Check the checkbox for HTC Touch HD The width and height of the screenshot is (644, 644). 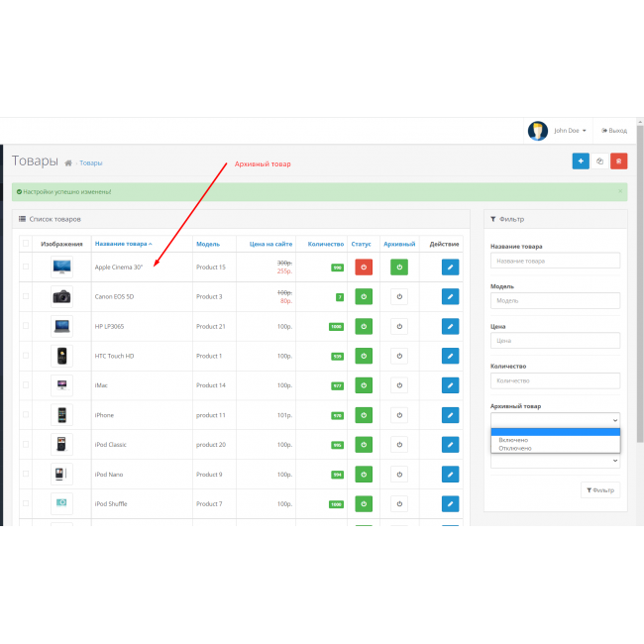point(26,356)
